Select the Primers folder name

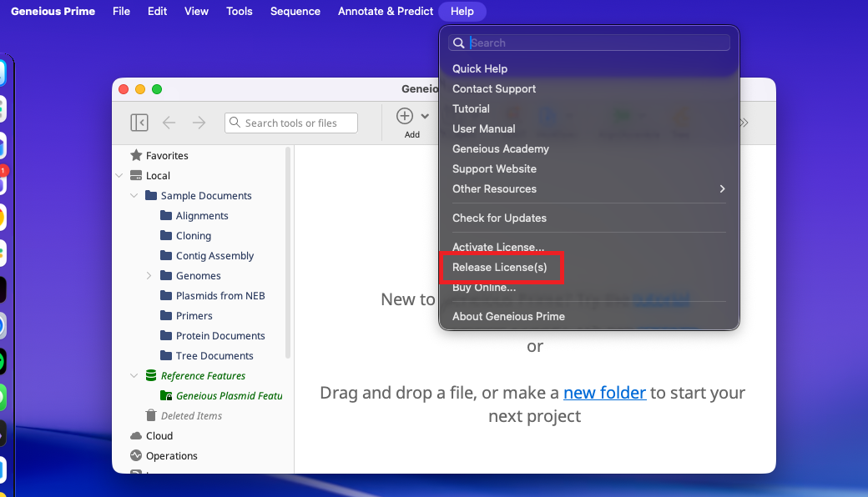[x=194, y=316]
